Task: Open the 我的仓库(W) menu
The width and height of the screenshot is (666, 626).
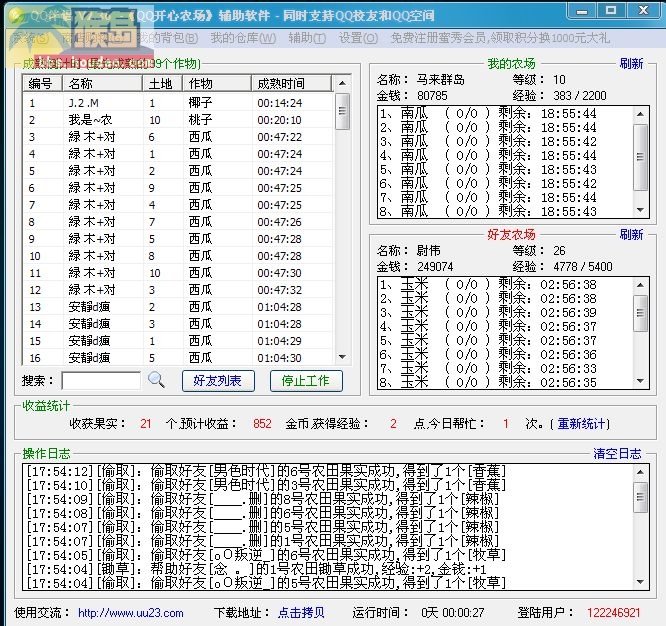Action: (243, 38)
